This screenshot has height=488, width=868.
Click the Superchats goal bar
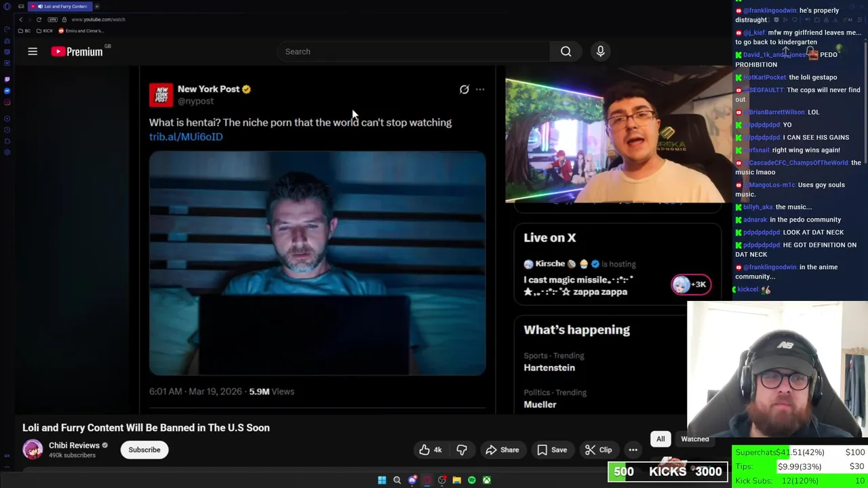[799, 452]
